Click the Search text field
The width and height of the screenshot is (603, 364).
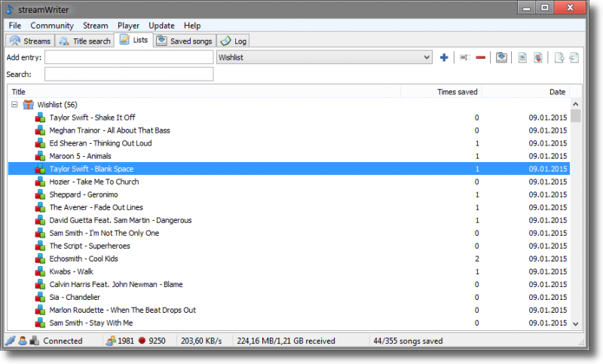click(x=129, y=74)
